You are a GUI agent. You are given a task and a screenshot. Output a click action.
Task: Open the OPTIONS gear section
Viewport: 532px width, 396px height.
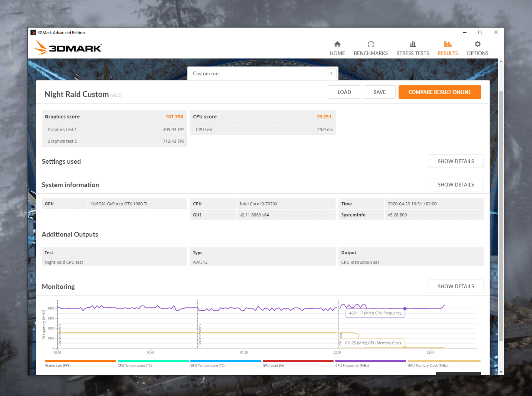tap(477, 48)
